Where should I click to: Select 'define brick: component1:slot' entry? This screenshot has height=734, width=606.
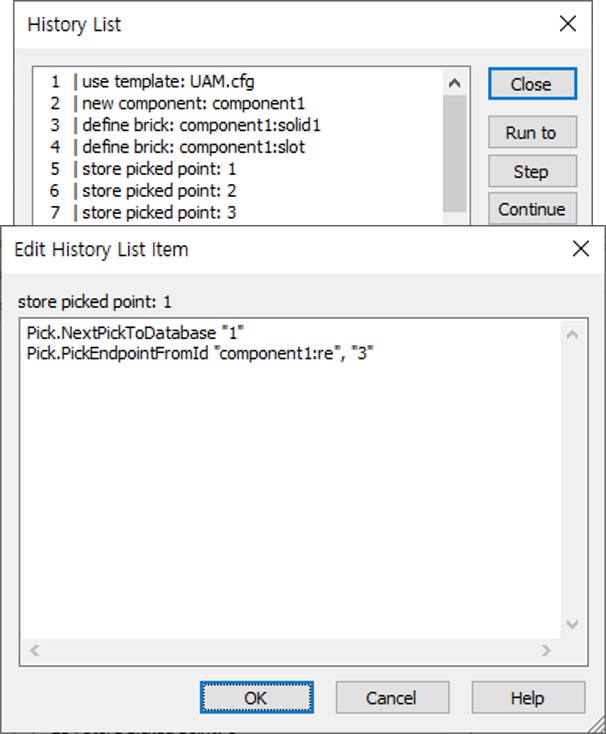point(193,147)
